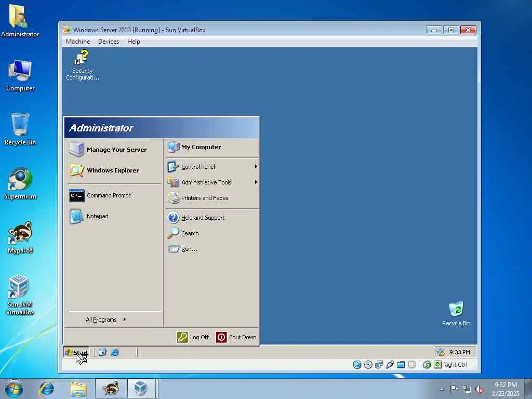The height and width of the screenshot is (399, 532).
Task: Open Search from the Start menu
Action: (x=212, y=233)
